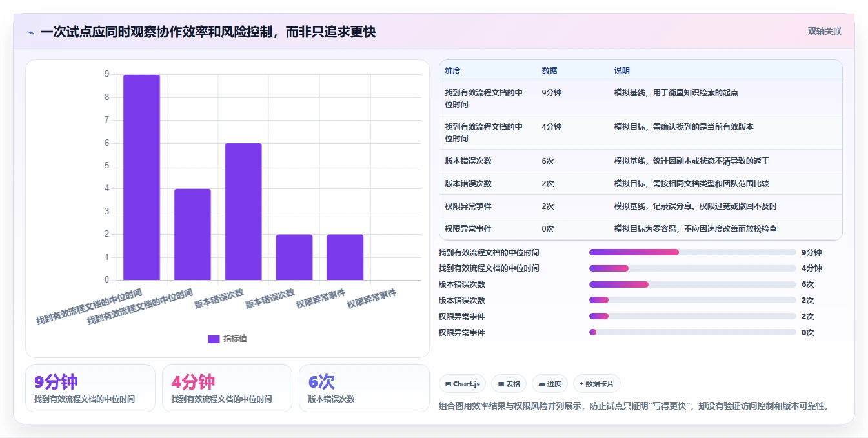This screenshot has height=438, width=868.
Task: Click the 9分钟 progress bar
Action: (x=692, y=252)
